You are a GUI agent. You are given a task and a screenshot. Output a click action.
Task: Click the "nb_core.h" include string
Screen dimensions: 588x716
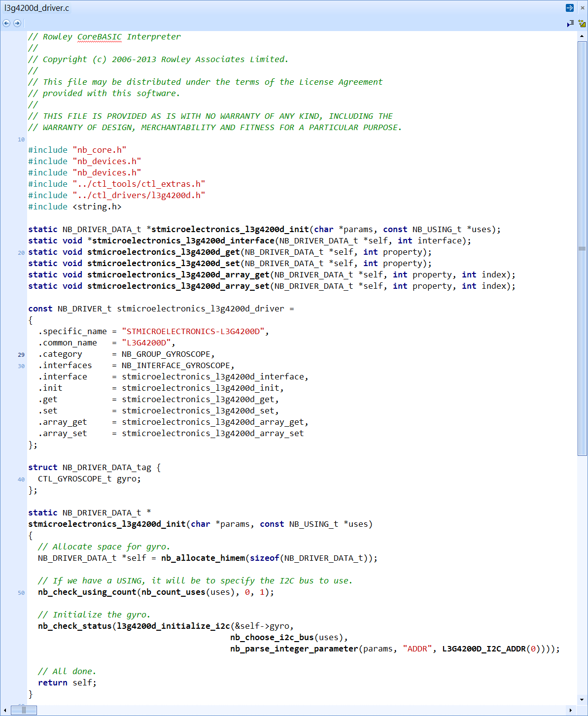100,150
